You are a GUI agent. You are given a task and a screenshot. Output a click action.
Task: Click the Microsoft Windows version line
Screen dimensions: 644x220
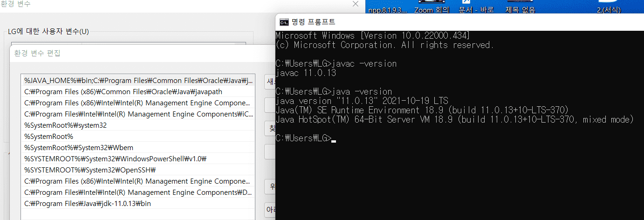pos(373,36)
